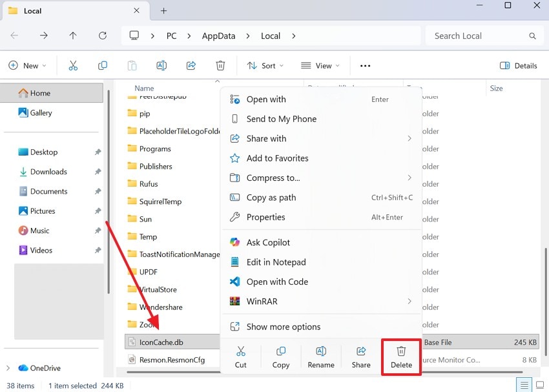Viewport: 549px width, 392px height.
Task: Expand the Share with submenu
Action: pos(409,139)
